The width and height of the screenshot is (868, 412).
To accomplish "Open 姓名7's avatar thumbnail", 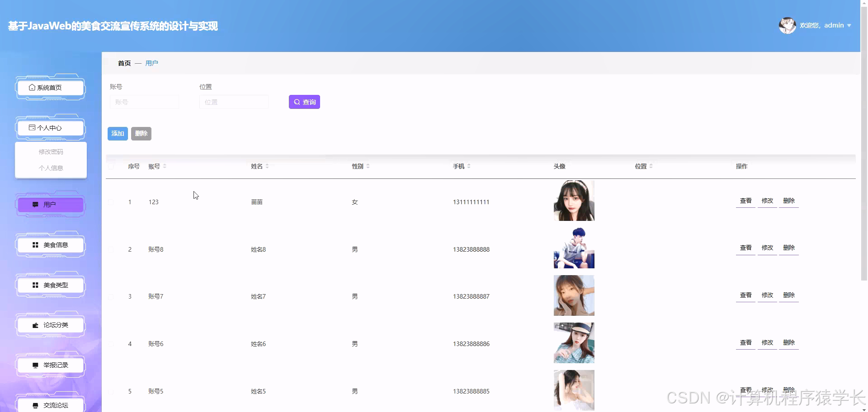I will coord(574,295).
